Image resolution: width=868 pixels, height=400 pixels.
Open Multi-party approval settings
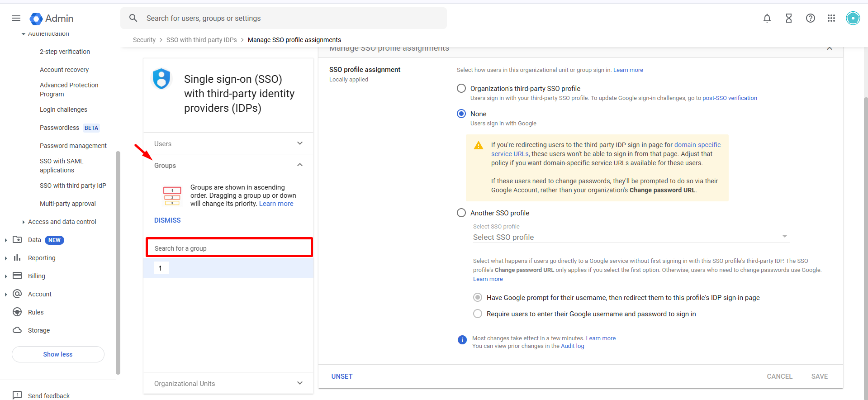68,204
